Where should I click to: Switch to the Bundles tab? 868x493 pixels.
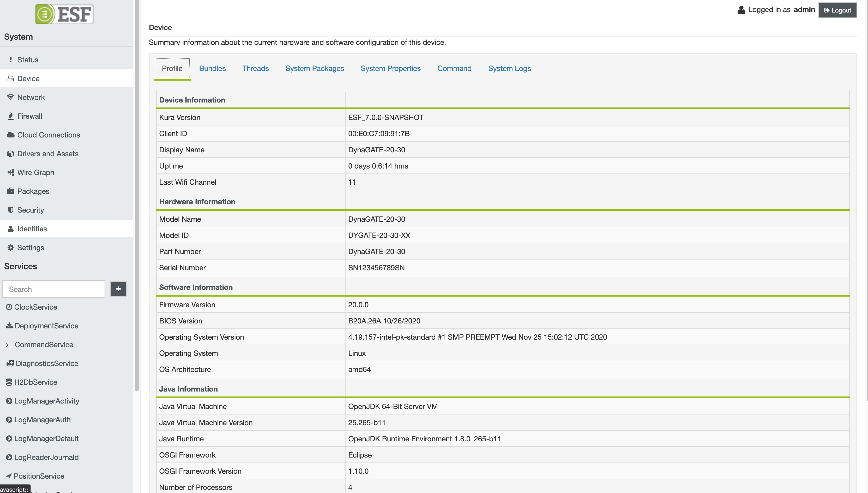212,68
